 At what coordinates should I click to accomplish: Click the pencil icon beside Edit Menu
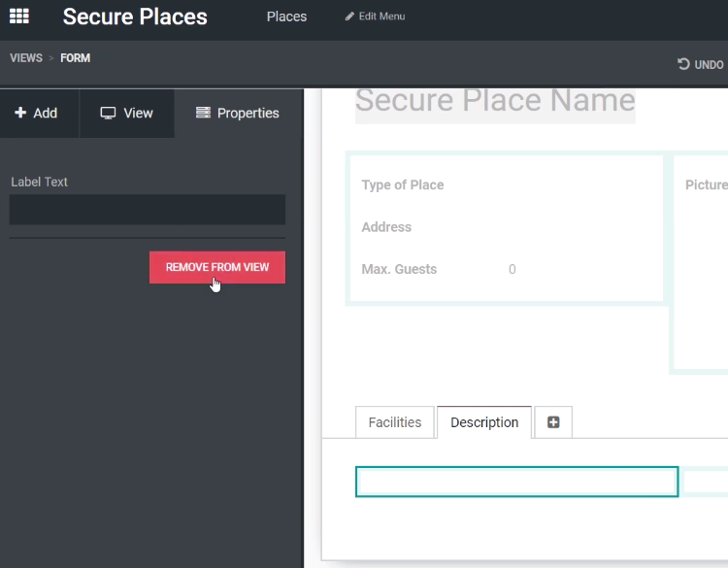click(349, 17)
